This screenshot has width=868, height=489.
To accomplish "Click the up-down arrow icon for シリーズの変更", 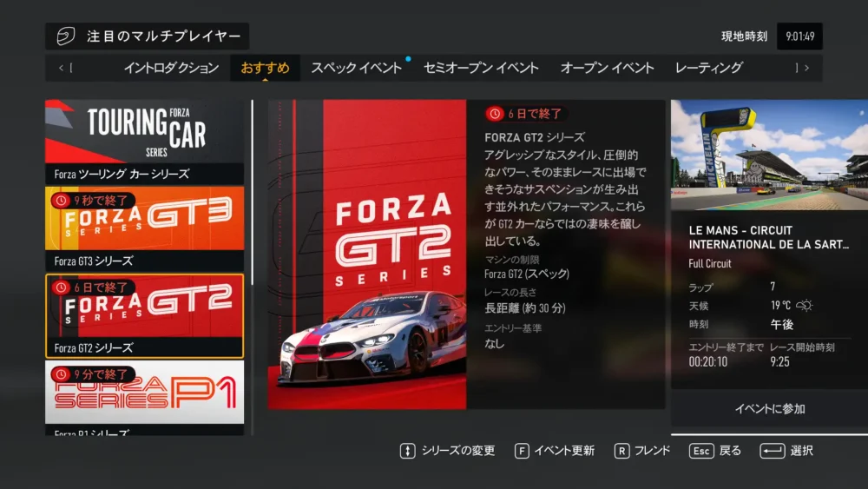I will coord(407,451).
